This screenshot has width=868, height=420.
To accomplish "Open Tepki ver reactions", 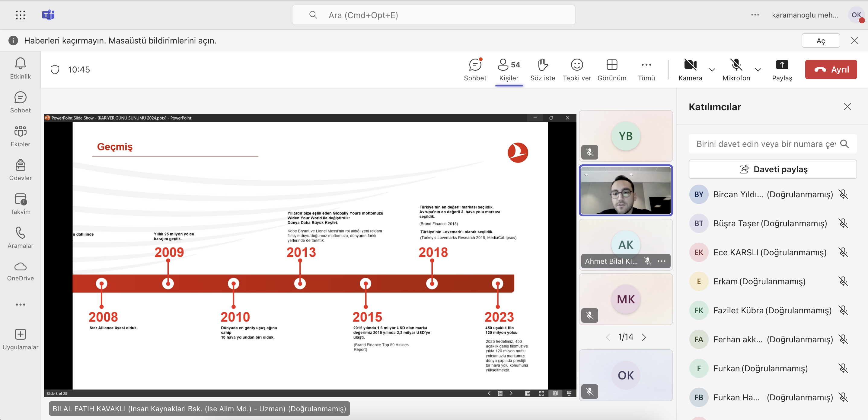I will (576, 69).
